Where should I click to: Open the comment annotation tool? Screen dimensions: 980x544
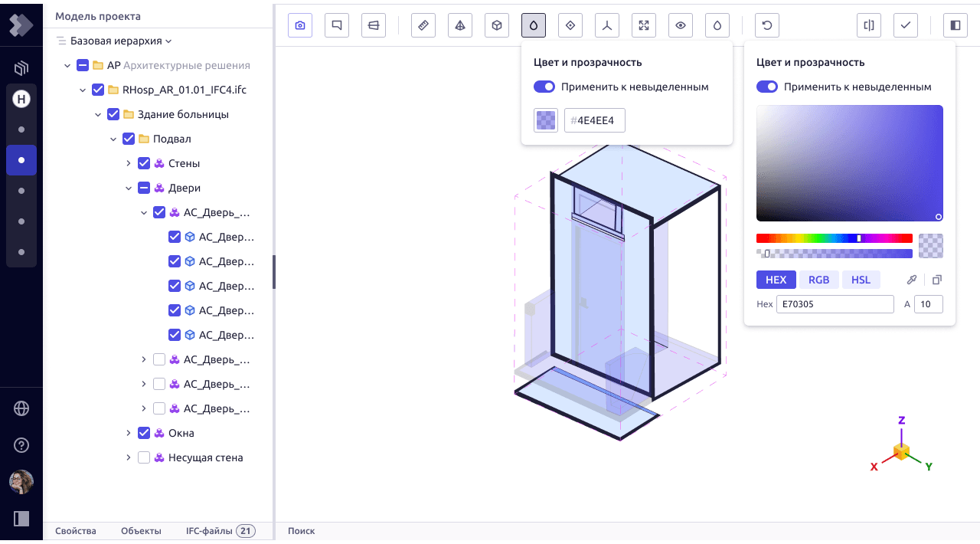tap(337, 25)
